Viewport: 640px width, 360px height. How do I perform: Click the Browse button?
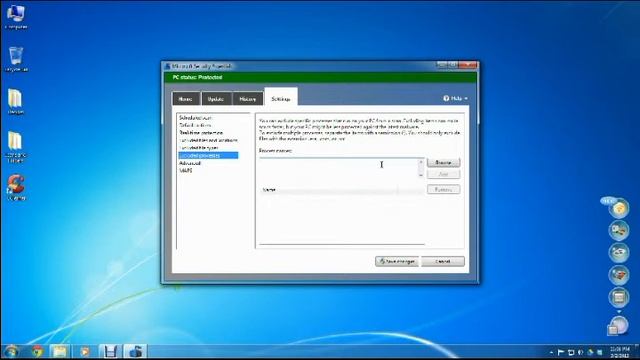(x=443, y=162)
